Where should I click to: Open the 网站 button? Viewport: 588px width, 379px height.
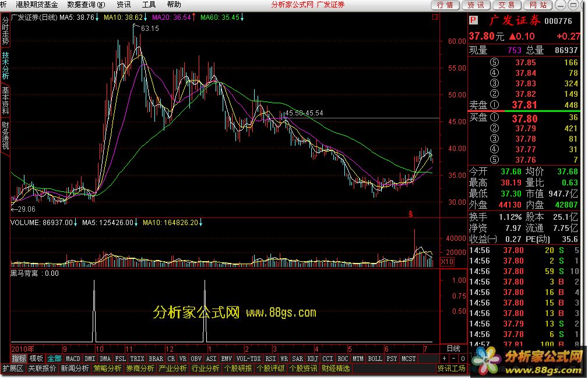[x=538, y=5]
